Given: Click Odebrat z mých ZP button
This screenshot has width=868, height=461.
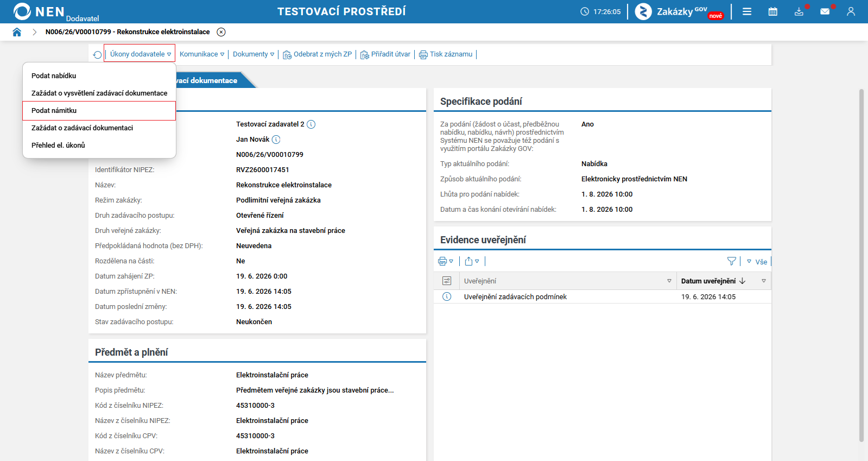Looking at the screenshot, I should click(318, 54).
